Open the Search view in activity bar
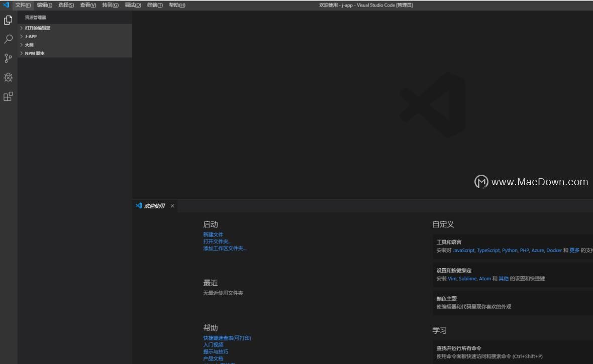This screenshot has width=593, height=364. [8, 39]
